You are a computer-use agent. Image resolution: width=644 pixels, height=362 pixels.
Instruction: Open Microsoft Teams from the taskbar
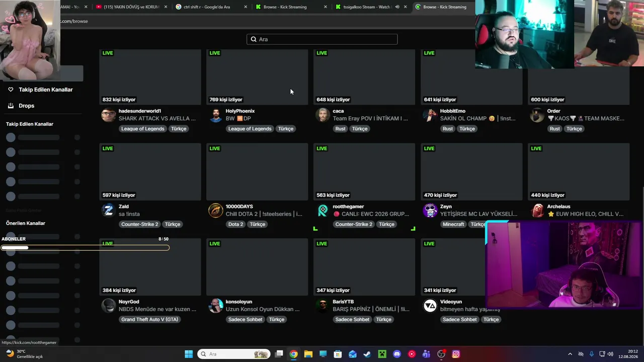click(x=427, y=354)
